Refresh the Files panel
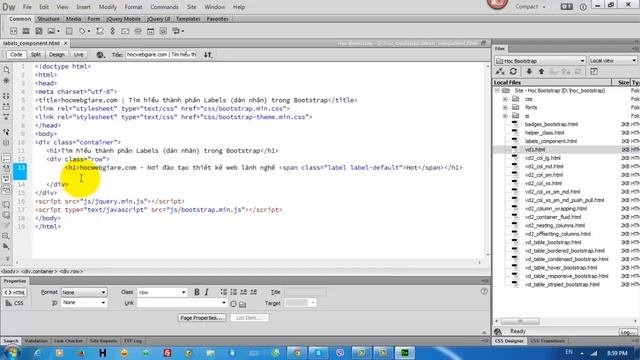640x360 pixels. pyautogui.click(x=513, y=71)
